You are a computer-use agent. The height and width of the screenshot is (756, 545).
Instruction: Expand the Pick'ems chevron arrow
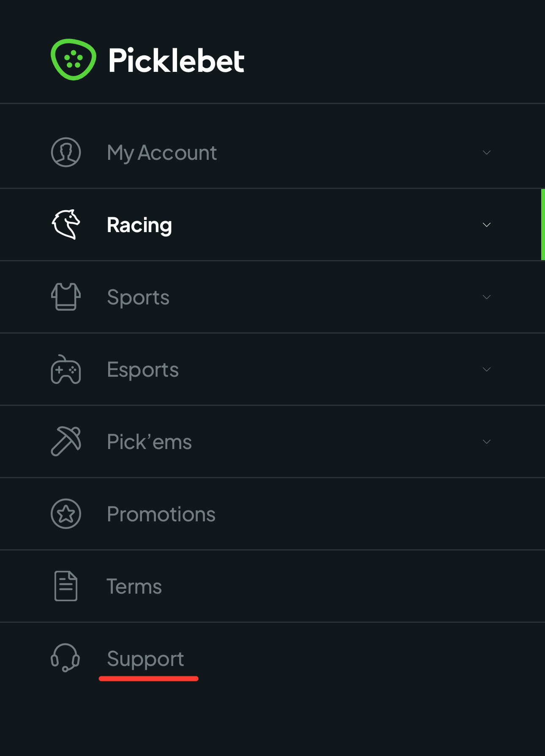487,441
